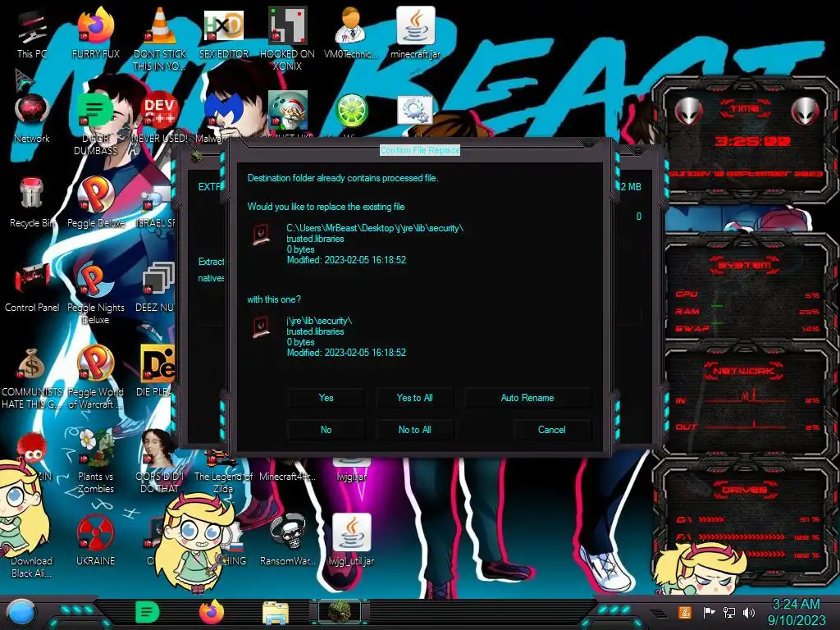Click the existing file path C:\Users\MrBeast\Desktop
Screen dimensions: 840x630
pyautogui.click(x=375, y=228)
